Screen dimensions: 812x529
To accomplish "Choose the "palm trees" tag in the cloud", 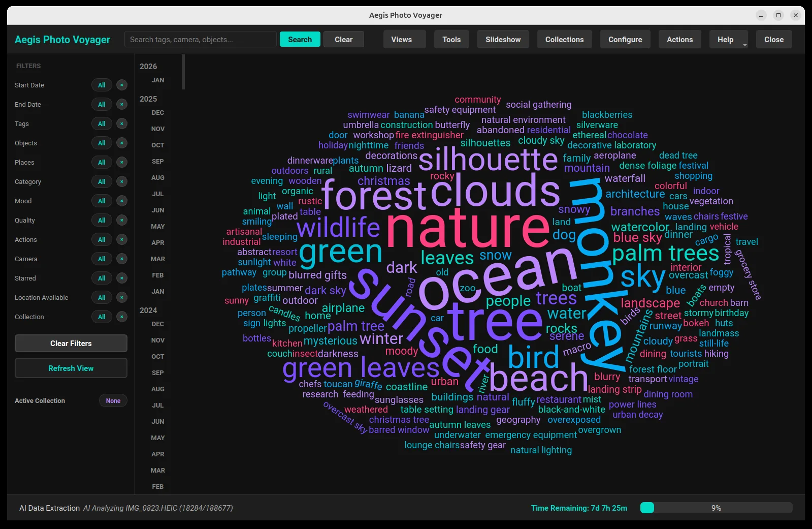I will click(x=665, y=253).
